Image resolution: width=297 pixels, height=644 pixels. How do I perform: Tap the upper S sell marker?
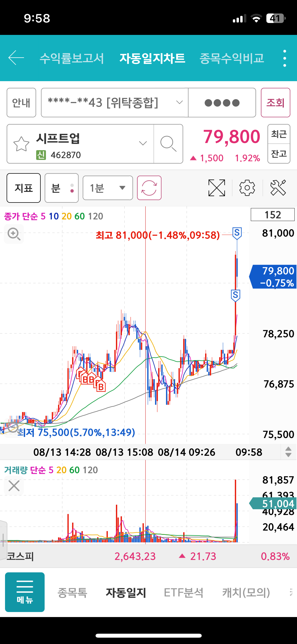click(237, 233)
